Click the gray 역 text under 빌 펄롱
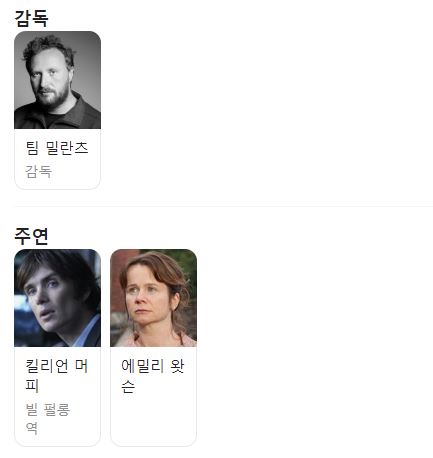Image resolution: width=433 pixels, height=458 pixels. pyautogui.click(x=32, y=428)
